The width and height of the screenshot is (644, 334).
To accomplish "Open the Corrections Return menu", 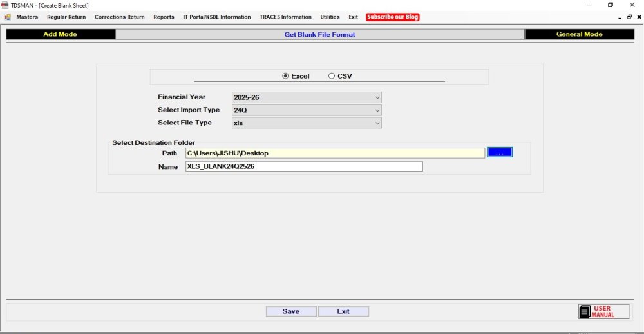I will (120, 17).
